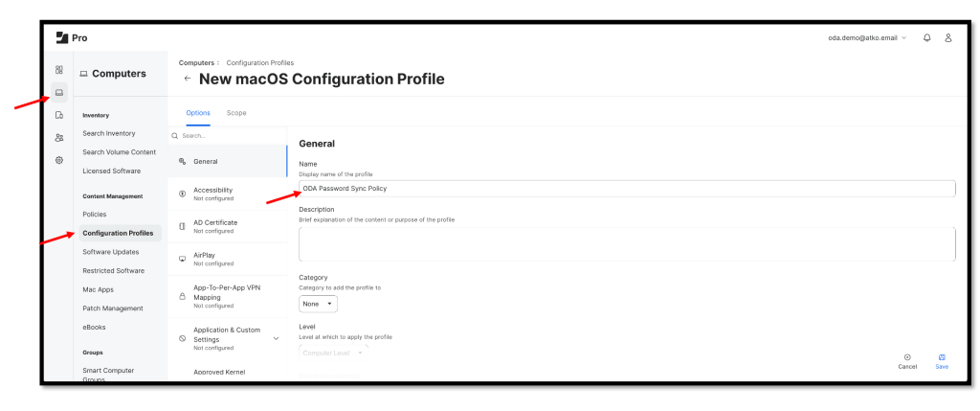
Task: Select the Accessibility payload
Action: click(x=226, y=194)
